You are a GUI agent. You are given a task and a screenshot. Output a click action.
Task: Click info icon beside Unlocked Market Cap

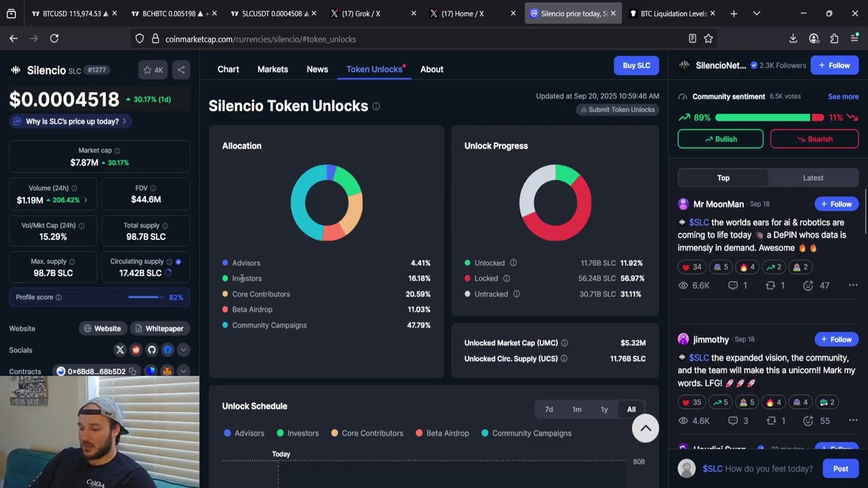[x=564, y=343]
